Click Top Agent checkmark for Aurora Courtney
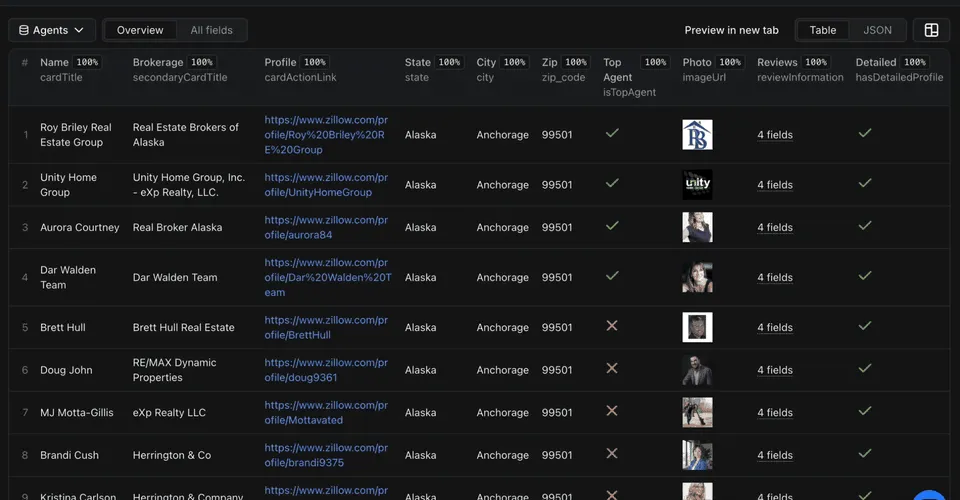 pos(612,226)
